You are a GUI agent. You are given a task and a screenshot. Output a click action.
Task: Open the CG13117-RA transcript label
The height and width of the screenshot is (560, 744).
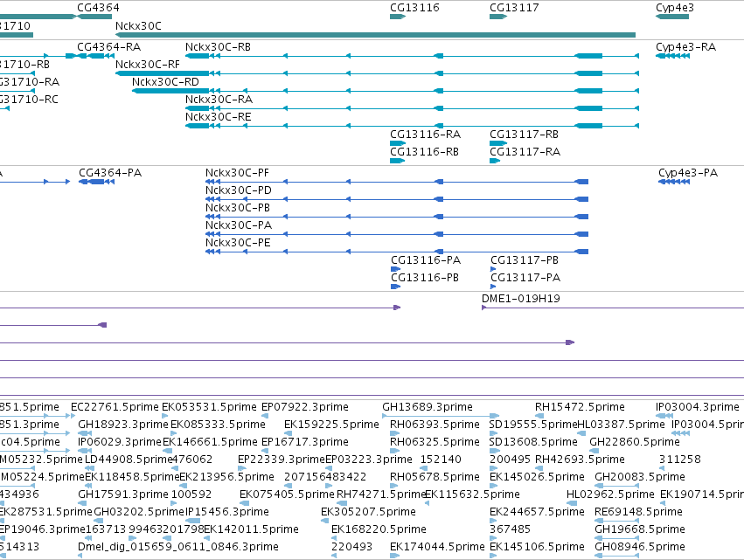click(x=525, y=152)
